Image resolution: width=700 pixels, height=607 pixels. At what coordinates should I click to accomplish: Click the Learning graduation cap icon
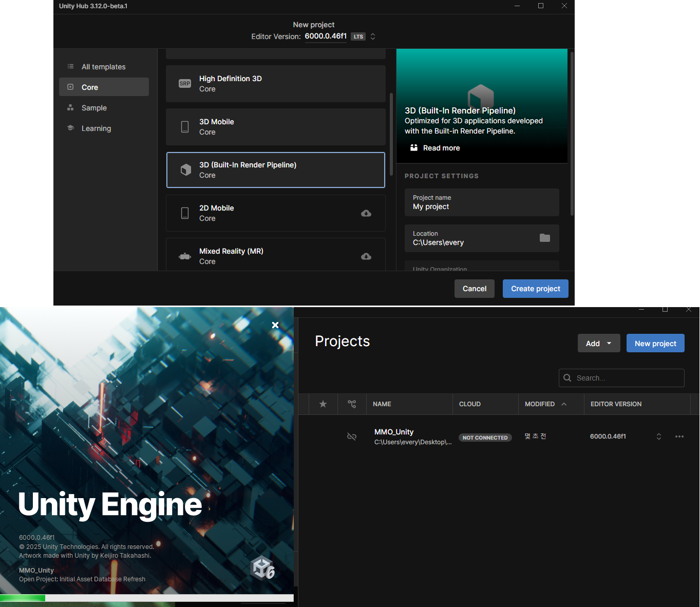tap(70, 128)
